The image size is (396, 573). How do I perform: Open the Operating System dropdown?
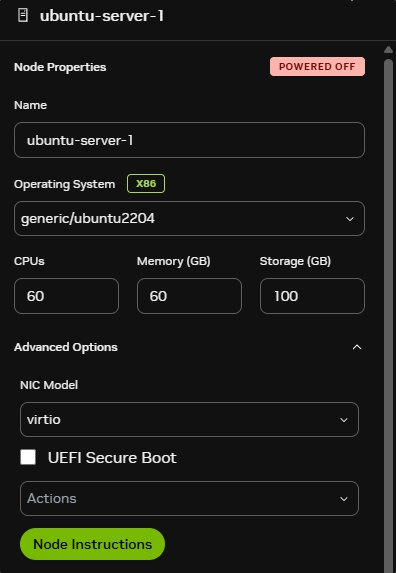[x=189, y=219]
